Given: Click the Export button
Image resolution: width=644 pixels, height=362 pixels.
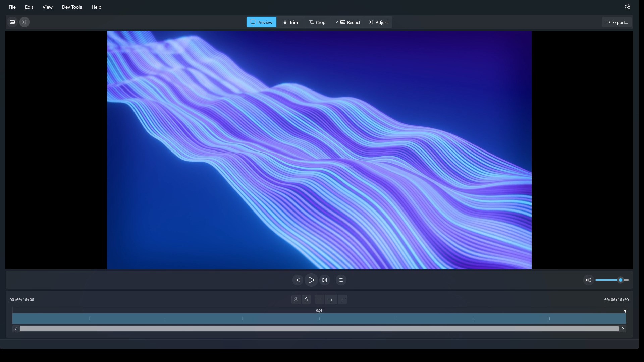Looking at the screenshot, I should pos(617,22).
